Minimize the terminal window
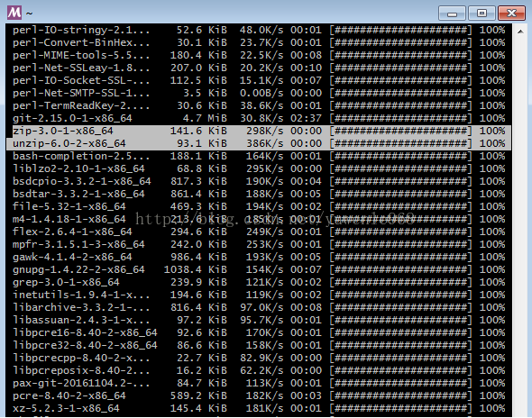 tap(452, 14)
